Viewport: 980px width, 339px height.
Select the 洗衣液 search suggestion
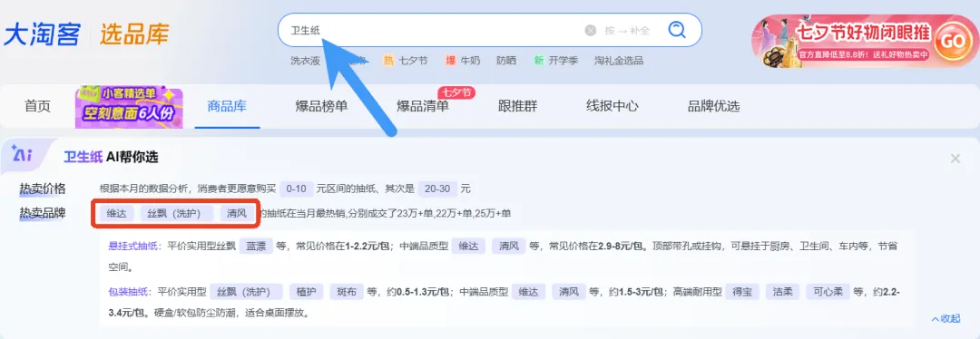tap(305, 61)
